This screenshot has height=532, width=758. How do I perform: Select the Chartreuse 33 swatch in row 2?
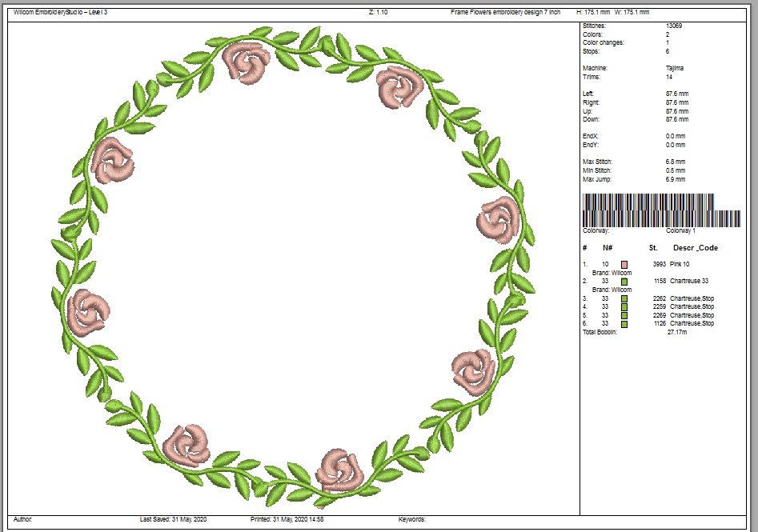click(624, 282)
